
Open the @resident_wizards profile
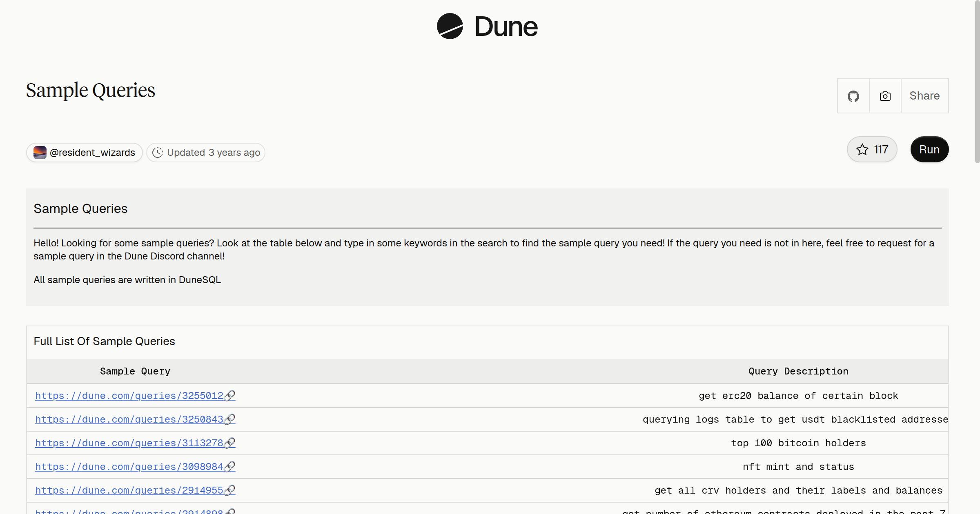pos(85,153)
